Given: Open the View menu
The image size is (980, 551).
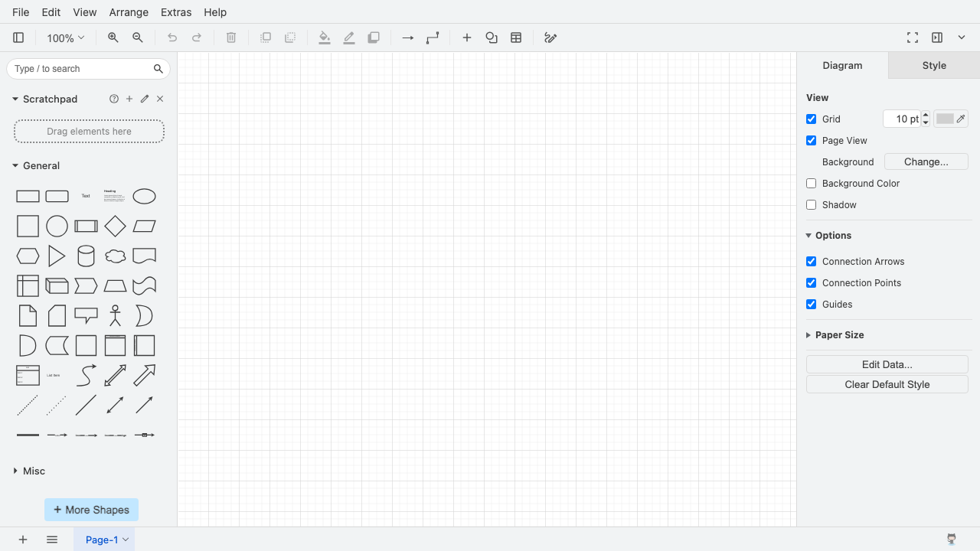Looking at the screenshot, I should (x=84, y=12).
